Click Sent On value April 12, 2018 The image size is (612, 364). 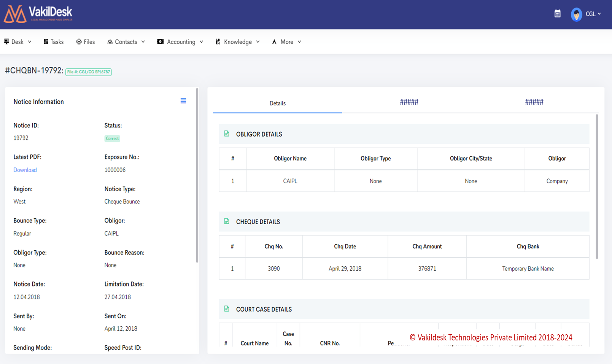tap(121, 329)
